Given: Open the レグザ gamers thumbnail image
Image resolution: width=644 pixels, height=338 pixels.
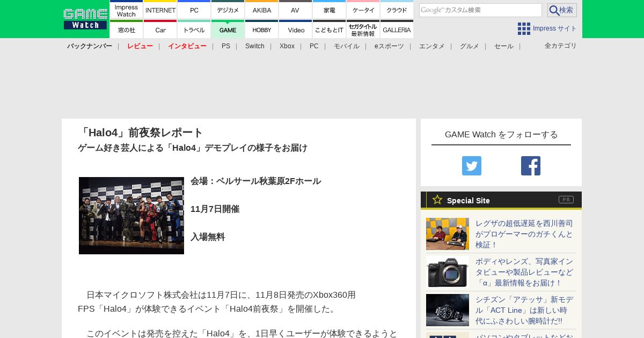Looking at the screenshot, I should coord(448,234).
